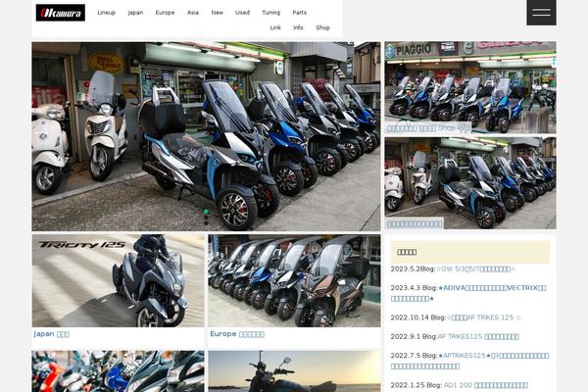588x392 pixels.
Task: Open the Shop menu item
Action: [322, 27]
